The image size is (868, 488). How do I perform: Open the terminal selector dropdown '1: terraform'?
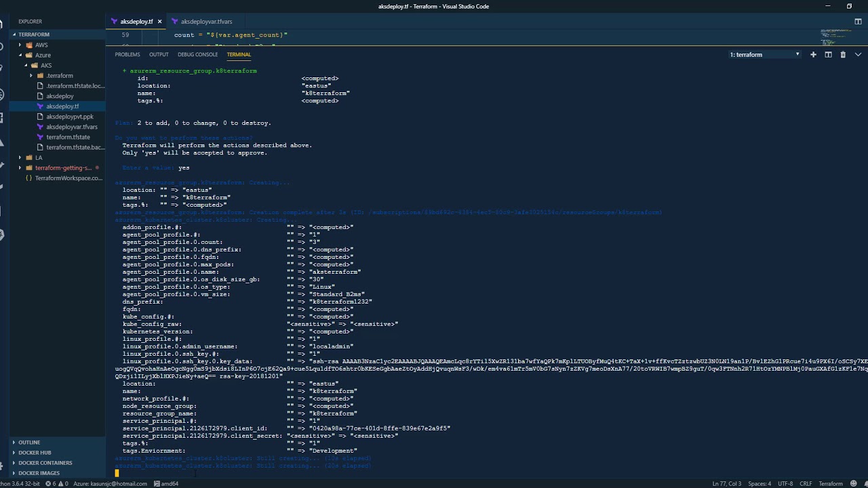coord(764,54)
